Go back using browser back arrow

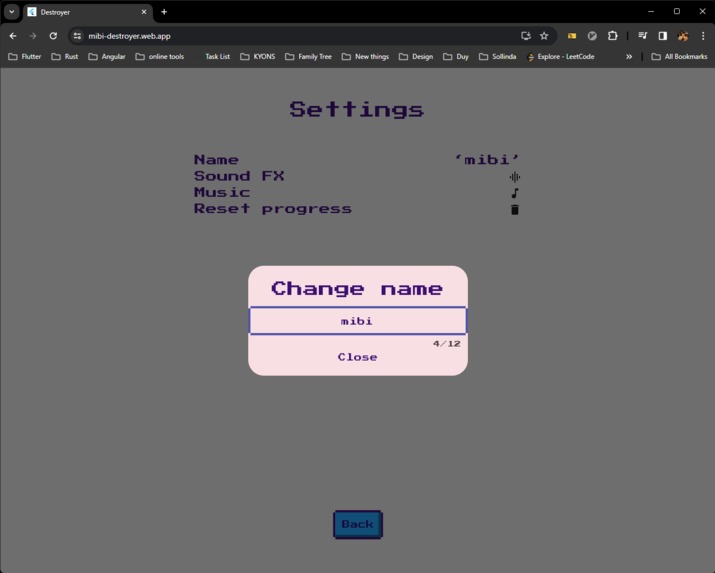tap(13, 36)
